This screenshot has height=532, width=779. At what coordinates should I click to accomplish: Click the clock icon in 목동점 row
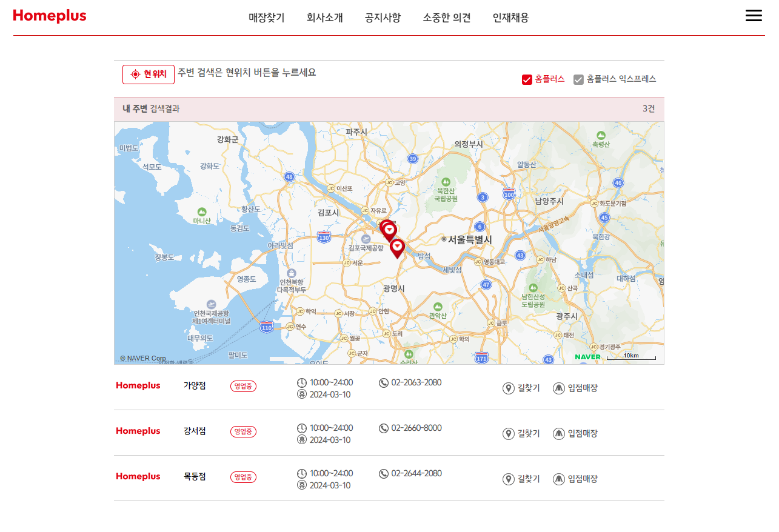tap(302, 474)
